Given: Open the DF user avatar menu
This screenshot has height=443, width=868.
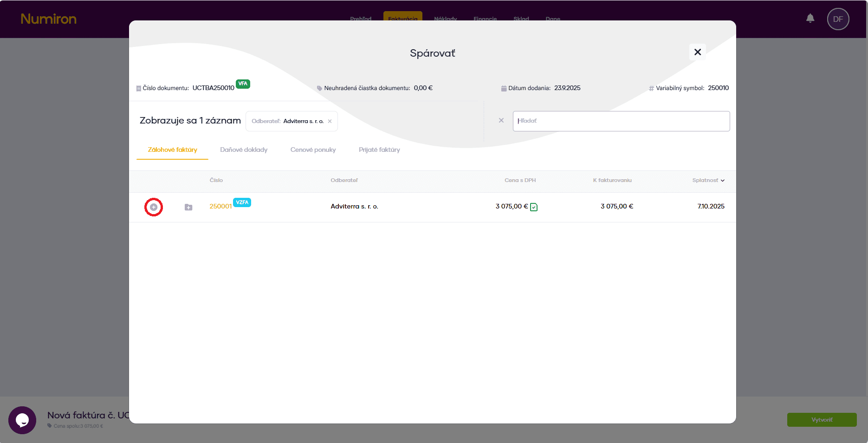Looking at the screenshot, I should [x=838, y=19].
